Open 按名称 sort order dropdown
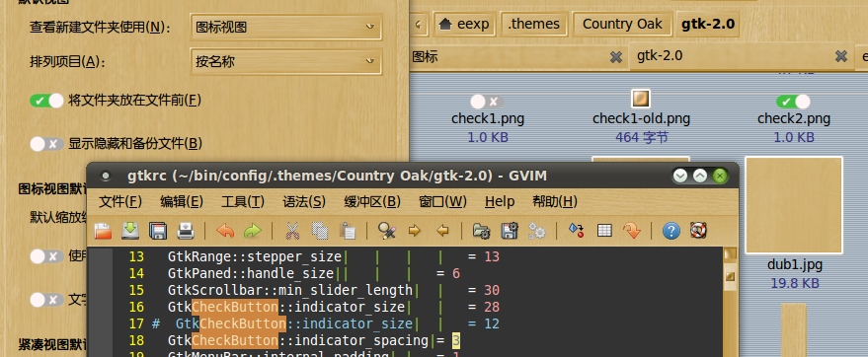Viewport: 868px width, 357px height. (x=285, y=61)
